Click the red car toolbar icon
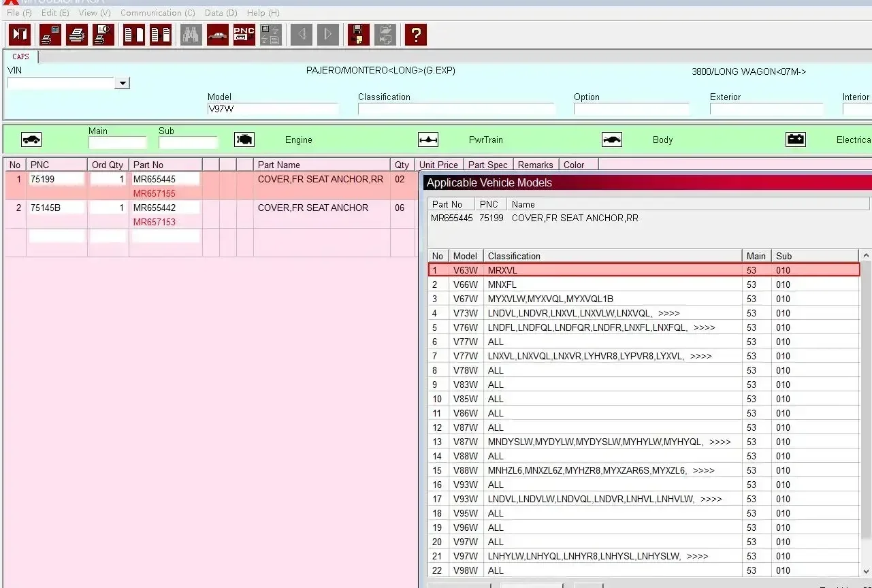The image size is (872, 588). pos(218,34)
